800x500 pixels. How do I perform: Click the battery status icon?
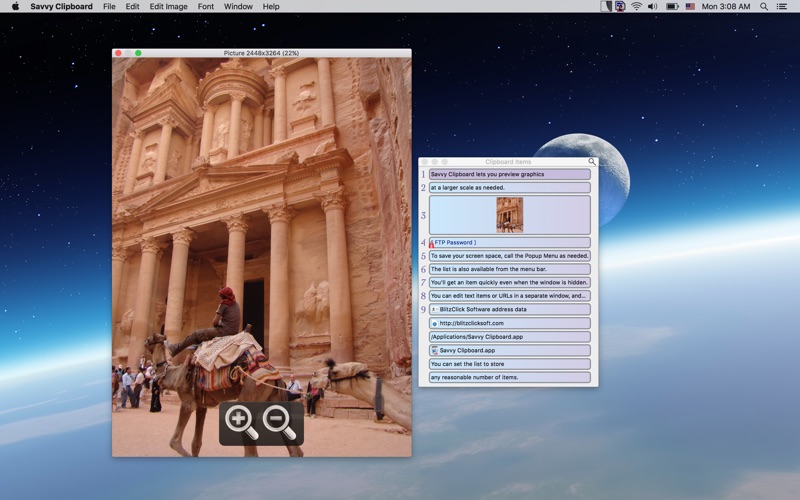tap(672, 7)
